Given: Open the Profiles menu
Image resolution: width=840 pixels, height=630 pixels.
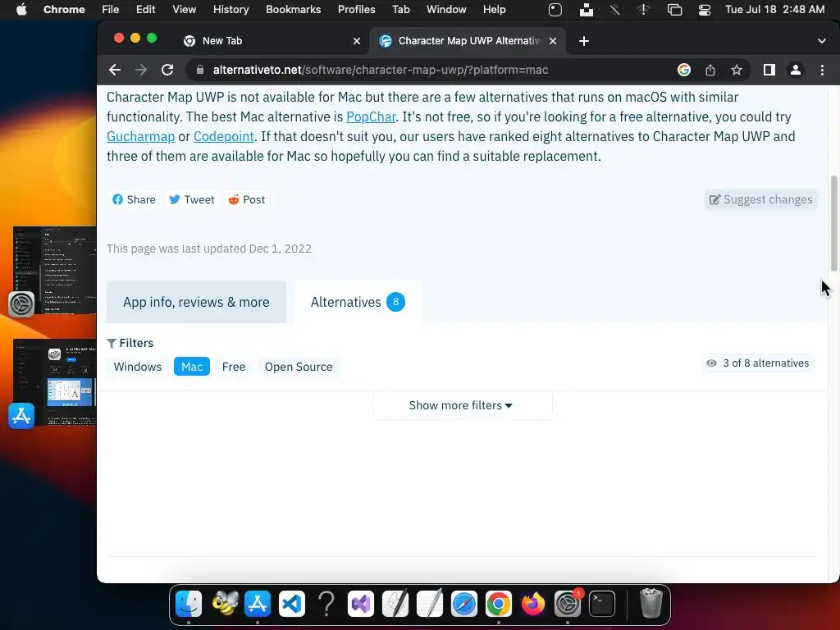Looking at the screenshot, I should coord(356,10).
